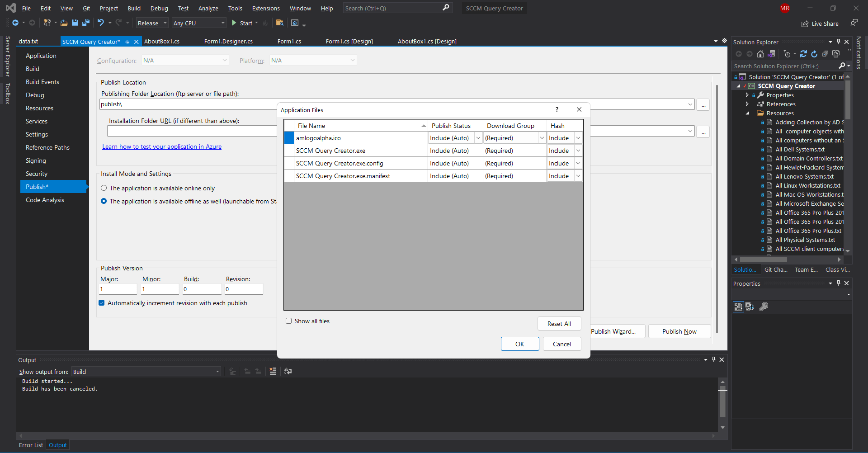The height and width of the screenshot is (453, 868).
Task: Switch to the Form1.cs [Design] tab
Action: point(349,41)
